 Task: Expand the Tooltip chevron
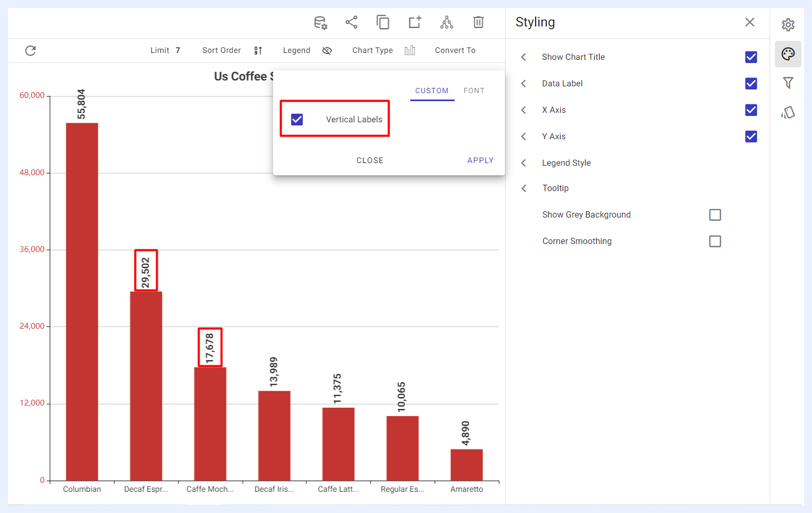pos(524,188)
